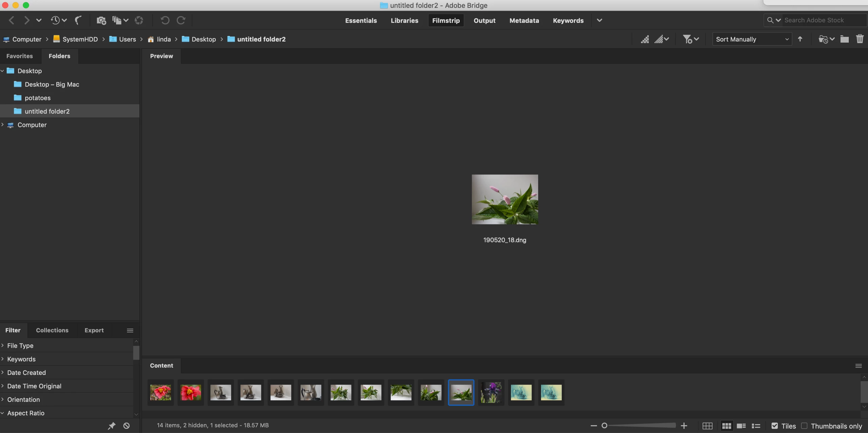
Task: Switch to the Metadata workspace
Action: (524, 20)
